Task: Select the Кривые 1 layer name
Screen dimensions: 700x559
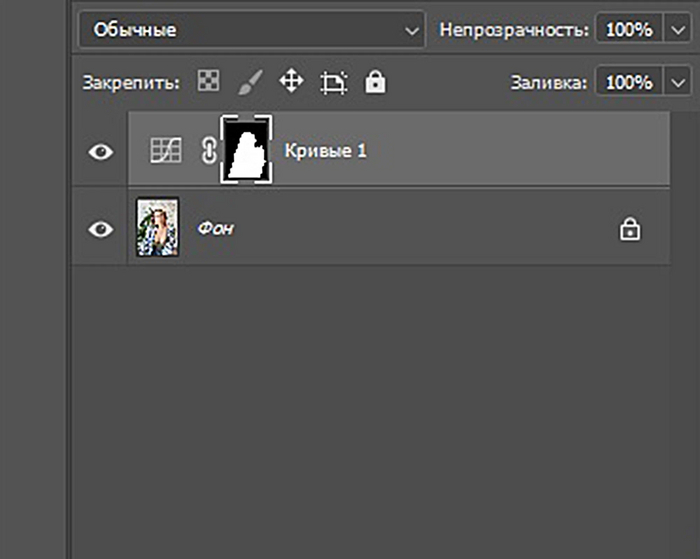Action: point(326,152)
